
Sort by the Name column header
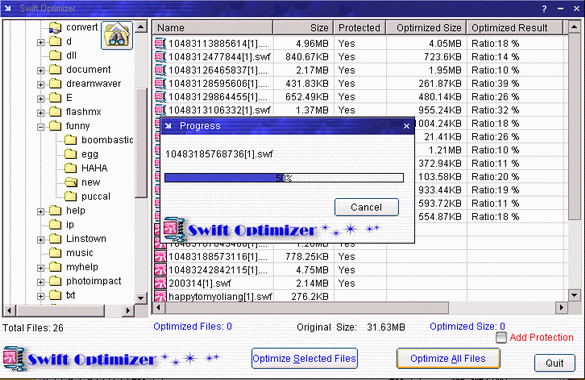(x=213, y=28)
